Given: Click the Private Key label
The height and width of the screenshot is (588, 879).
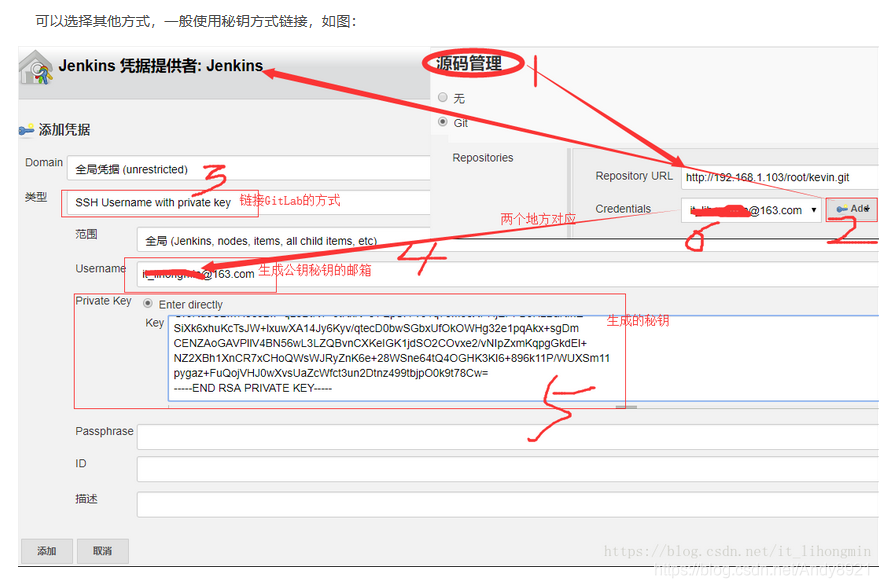Looking at the screenshot, I should click(104, 301).
